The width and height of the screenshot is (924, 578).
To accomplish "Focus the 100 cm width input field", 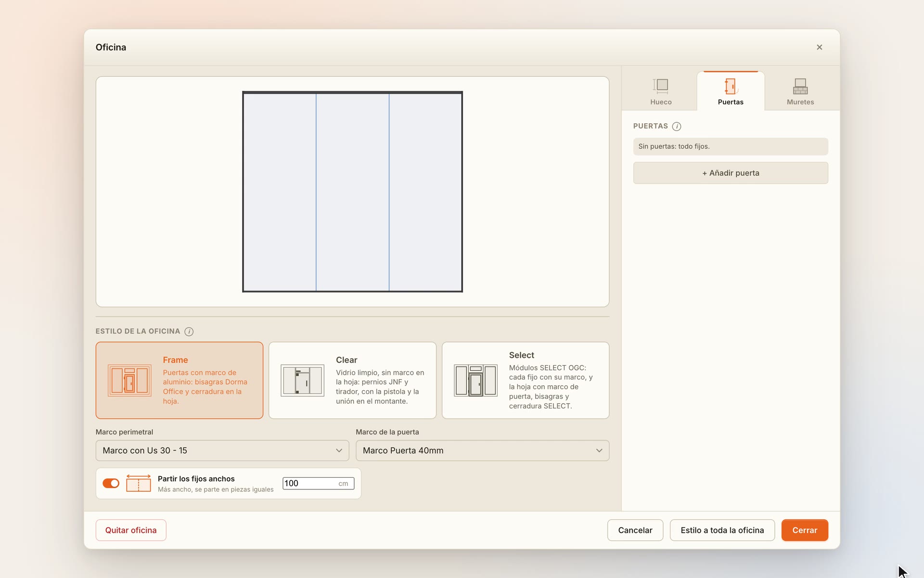I will coord(318,484).
